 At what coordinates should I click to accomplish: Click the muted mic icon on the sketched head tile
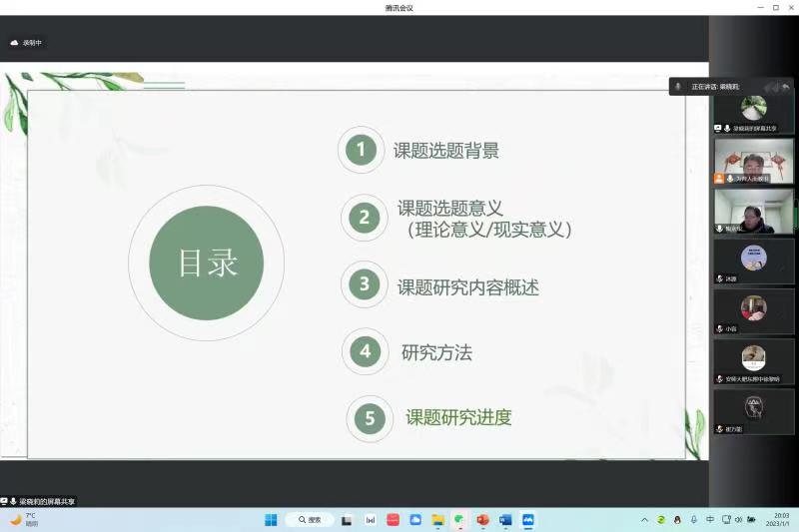coord(719,429)
